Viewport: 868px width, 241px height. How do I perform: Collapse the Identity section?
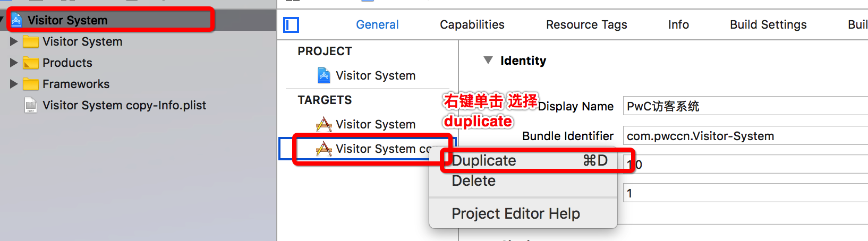click(488, 61)
